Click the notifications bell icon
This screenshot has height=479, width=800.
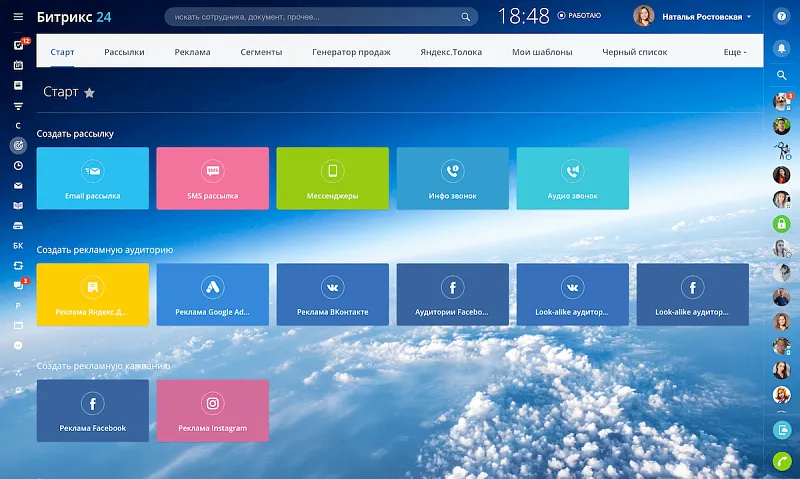point(782,48)
